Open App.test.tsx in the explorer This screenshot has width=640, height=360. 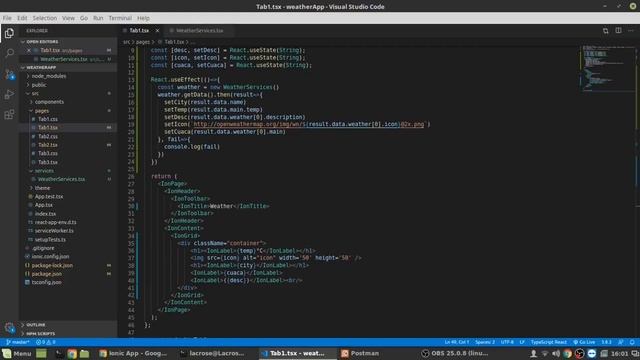point(49,196)
